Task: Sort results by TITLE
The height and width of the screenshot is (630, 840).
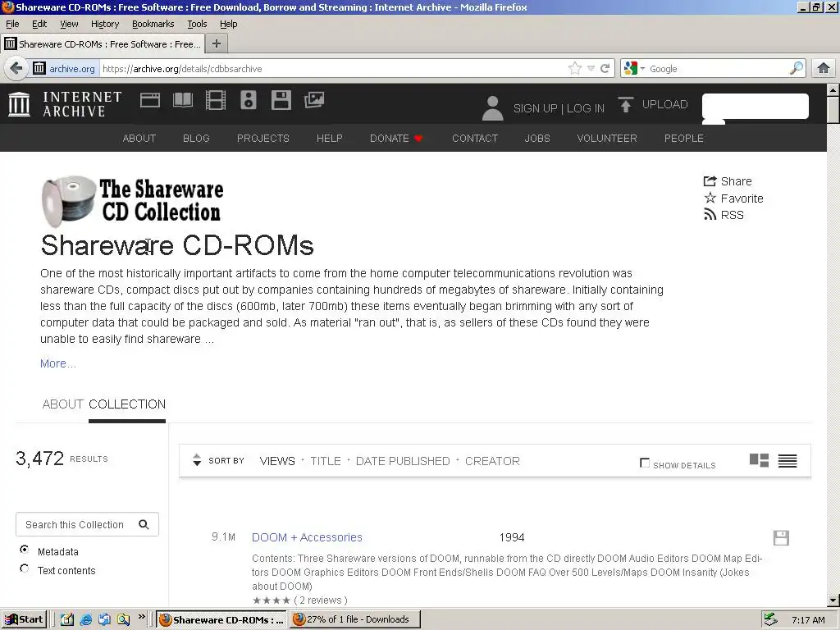Action: click(x=326, y=461)
